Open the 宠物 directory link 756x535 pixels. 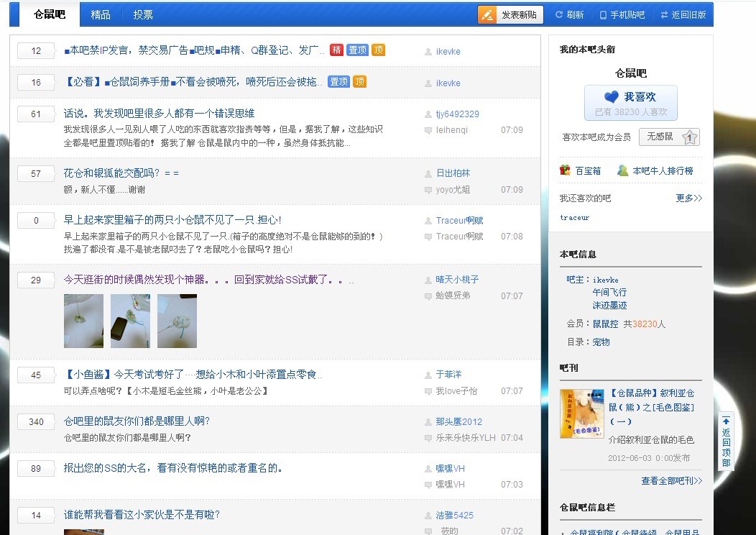(601, 342)
